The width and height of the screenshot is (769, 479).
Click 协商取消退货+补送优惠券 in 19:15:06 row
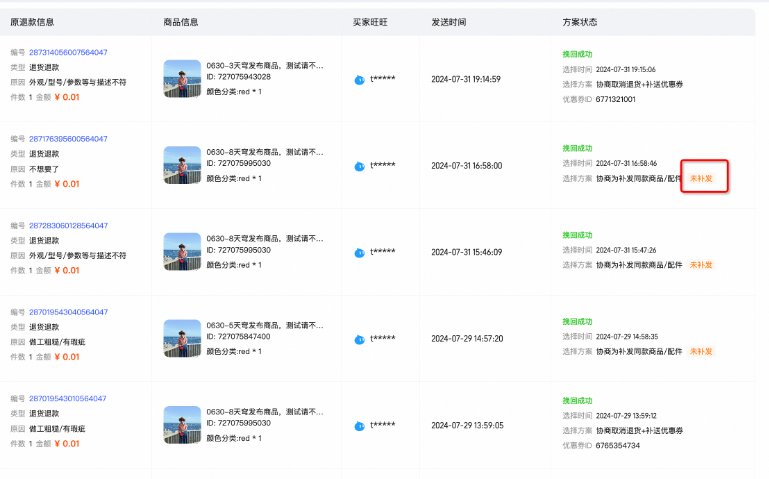click(x=640, y=85)
